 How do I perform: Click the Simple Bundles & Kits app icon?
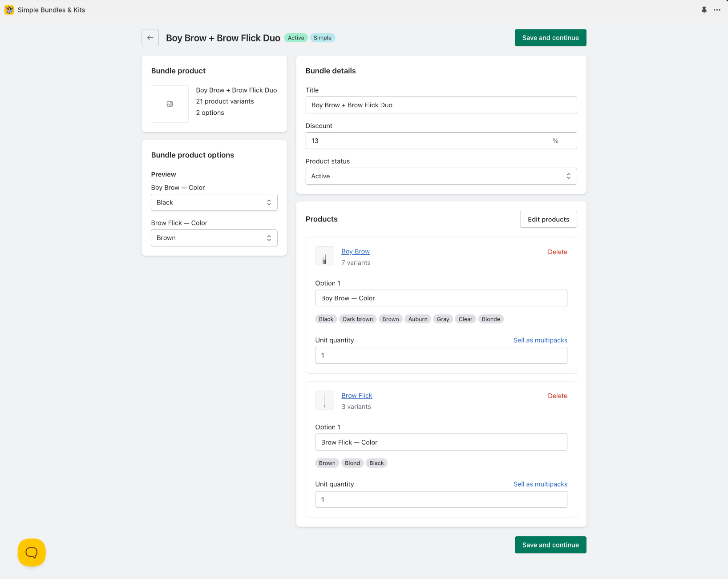9,10
